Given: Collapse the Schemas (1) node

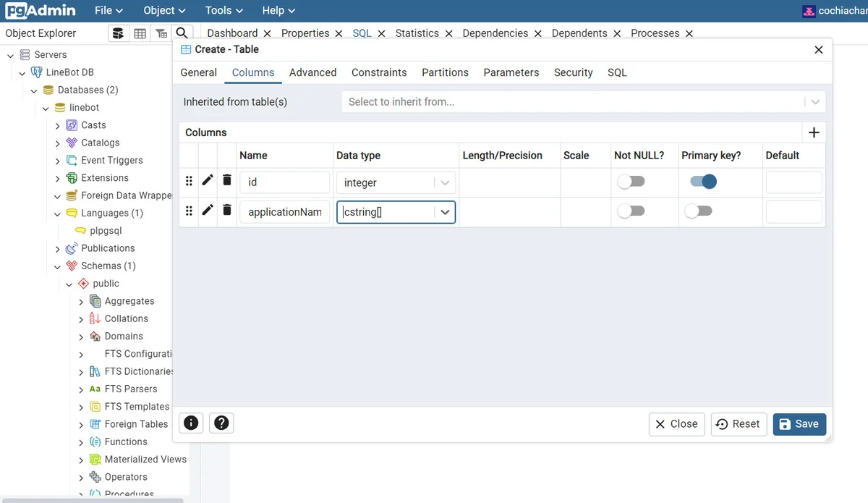Looking at the screenshot, I should [x=58, y=266].
